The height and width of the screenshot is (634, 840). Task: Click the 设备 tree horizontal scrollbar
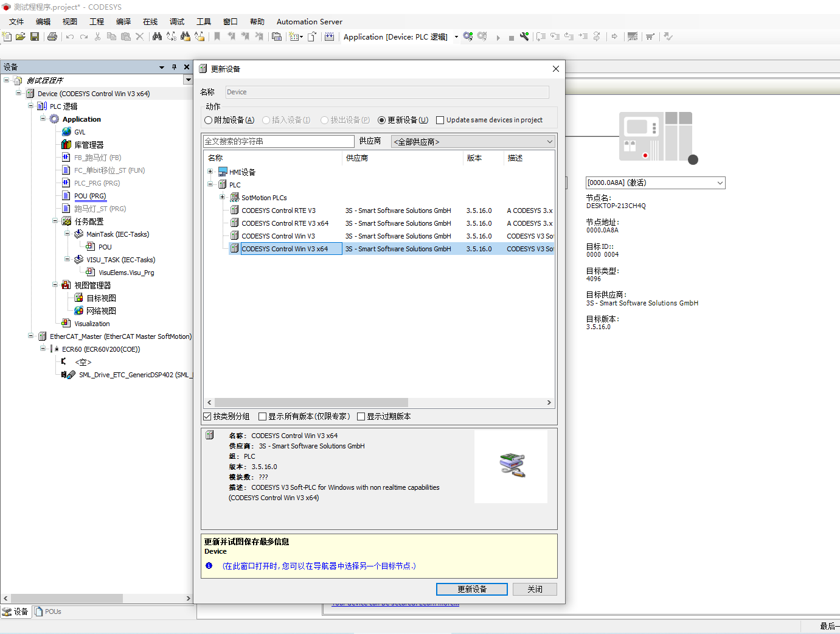pos(67,598)
